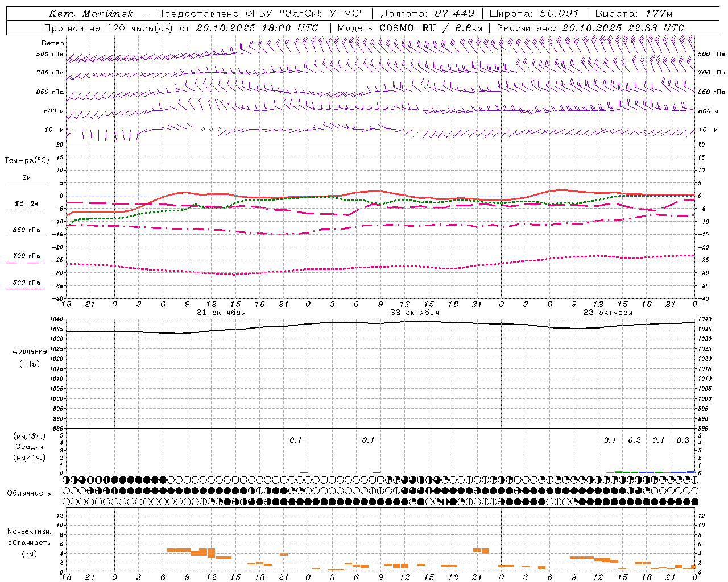Click the '21 октября' date label
This screenshot has width=728, height=582.
click(221, 313)
